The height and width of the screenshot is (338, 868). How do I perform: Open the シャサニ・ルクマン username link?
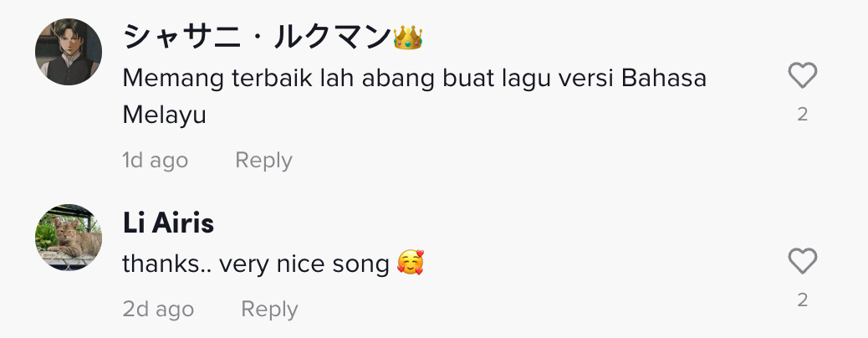click(257, 37)
